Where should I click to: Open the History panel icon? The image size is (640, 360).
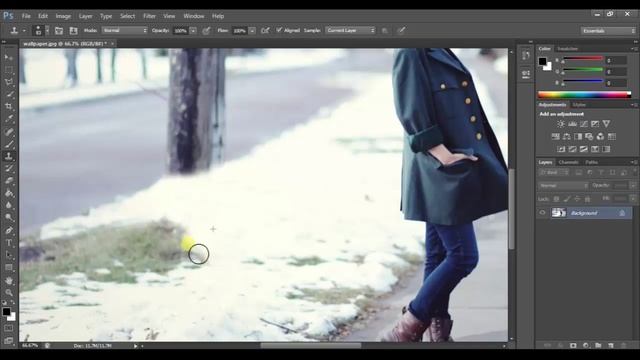(526, 55)
